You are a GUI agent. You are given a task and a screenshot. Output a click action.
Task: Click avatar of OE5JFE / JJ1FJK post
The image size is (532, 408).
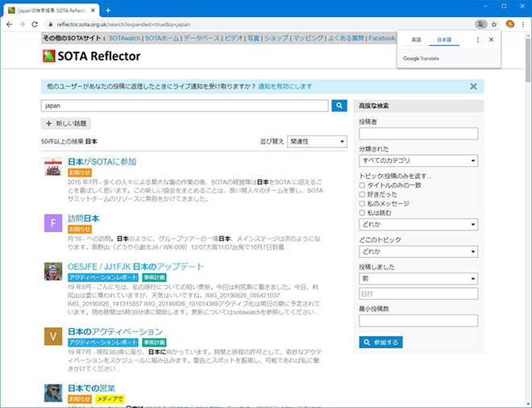[x=53, y=271]
